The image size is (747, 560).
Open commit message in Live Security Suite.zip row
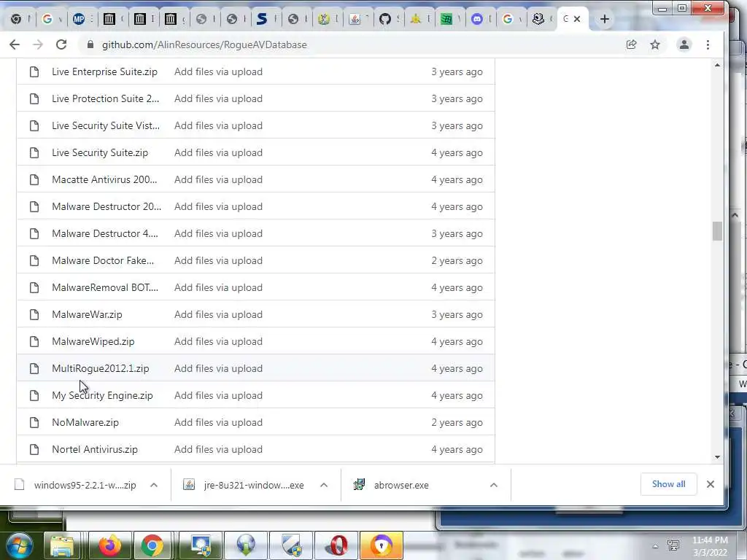click(x=218, y=153)
